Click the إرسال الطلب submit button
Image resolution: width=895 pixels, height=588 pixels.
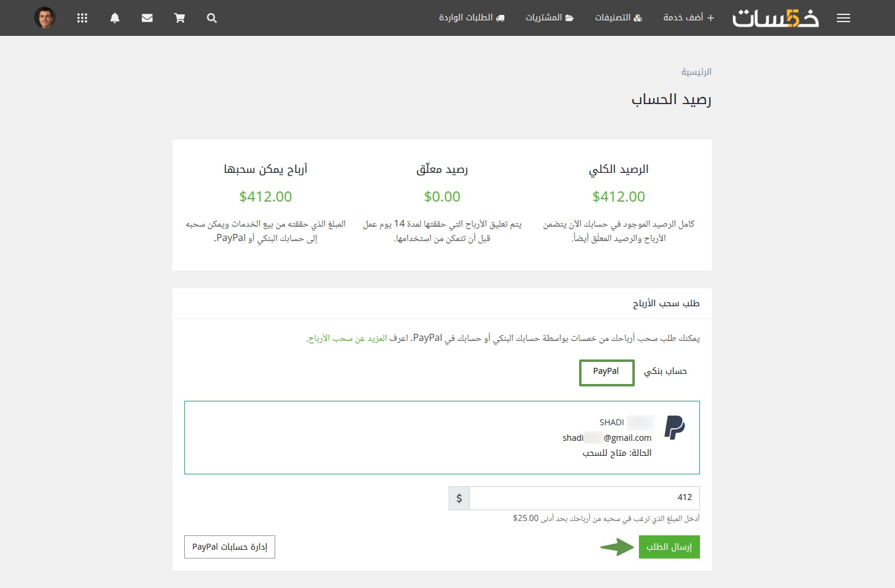click(669, 547)
